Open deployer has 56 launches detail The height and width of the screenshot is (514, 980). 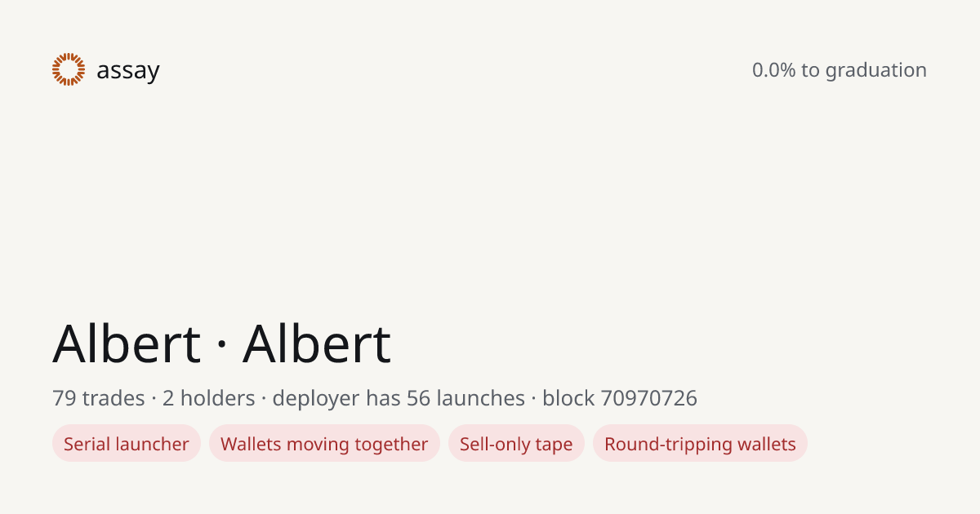pos(399,398)
